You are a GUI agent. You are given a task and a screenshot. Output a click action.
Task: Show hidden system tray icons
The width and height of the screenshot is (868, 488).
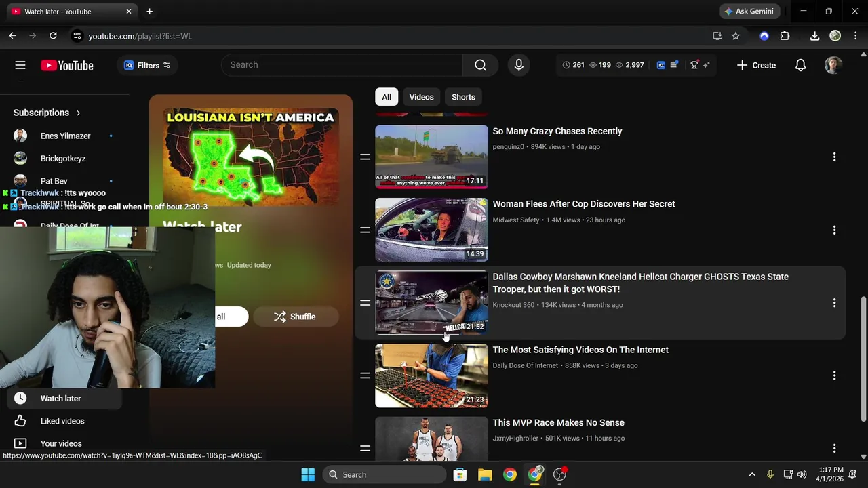[751, 474]
